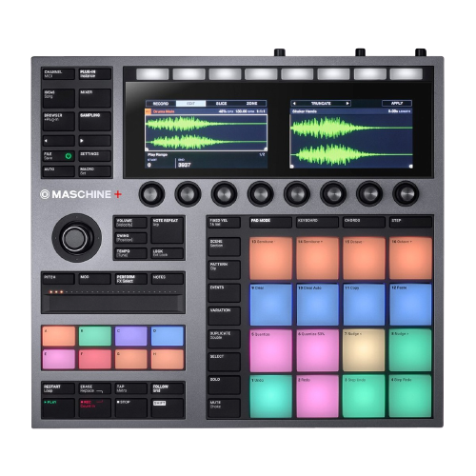Toggle FIXED VEL 16 Vel button

(x=224, y=223)
